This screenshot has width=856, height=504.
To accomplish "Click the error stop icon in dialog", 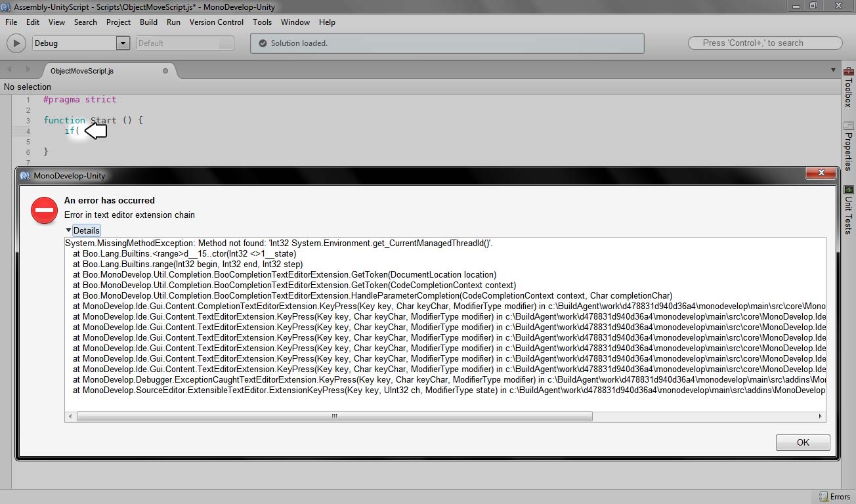I will 43,210.
